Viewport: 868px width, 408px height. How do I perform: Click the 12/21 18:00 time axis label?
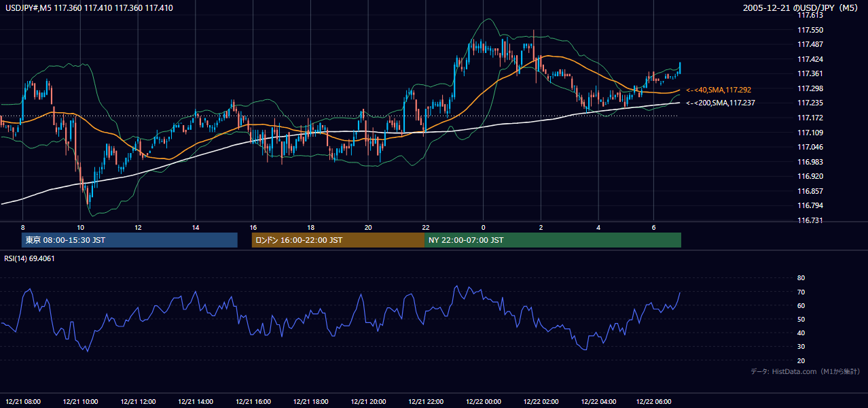pyautogui.click(x=310, y=401)
